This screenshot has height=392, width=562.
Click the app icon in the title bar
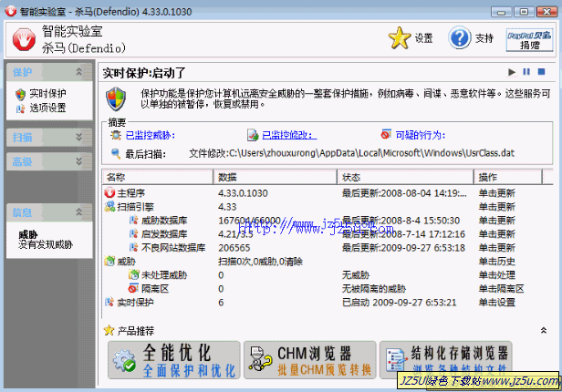[11, 12]
